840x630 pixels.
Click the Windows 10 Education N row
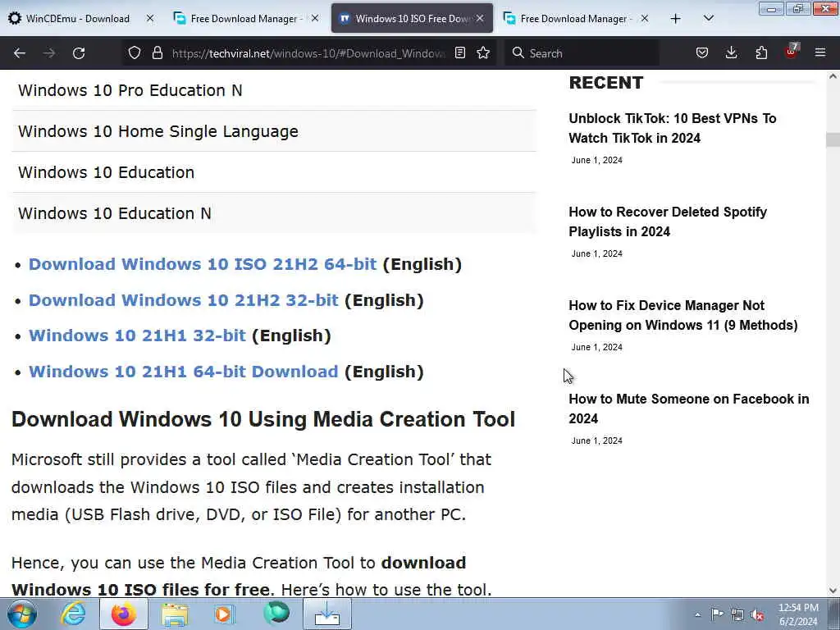pyautogui.click(x=274, y=213)
